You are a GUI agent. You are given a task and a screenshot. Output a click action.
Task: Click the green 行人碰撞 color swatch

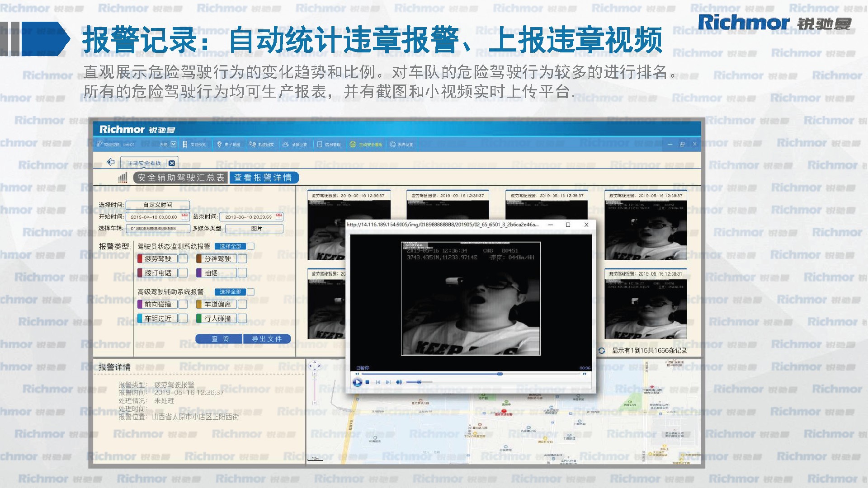coord(199,319)
